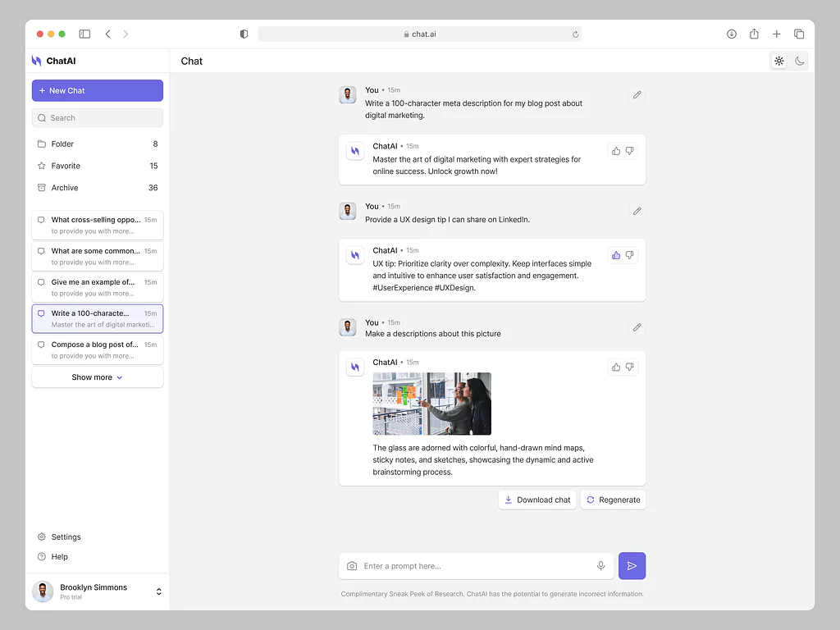Thumbs down the UX tip response
The width and height of the screenshot is (840, 630).
(x=630, y=255)
